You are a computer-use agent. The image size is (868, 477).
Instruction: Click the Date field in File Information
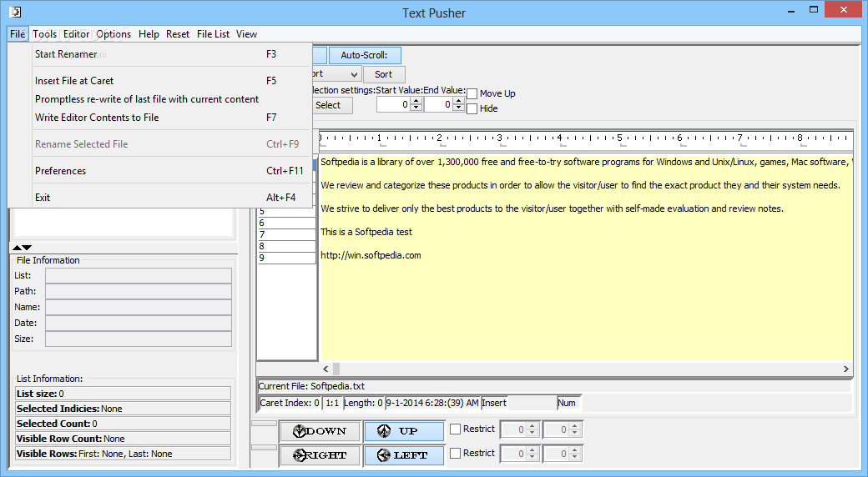coord(139,323)
